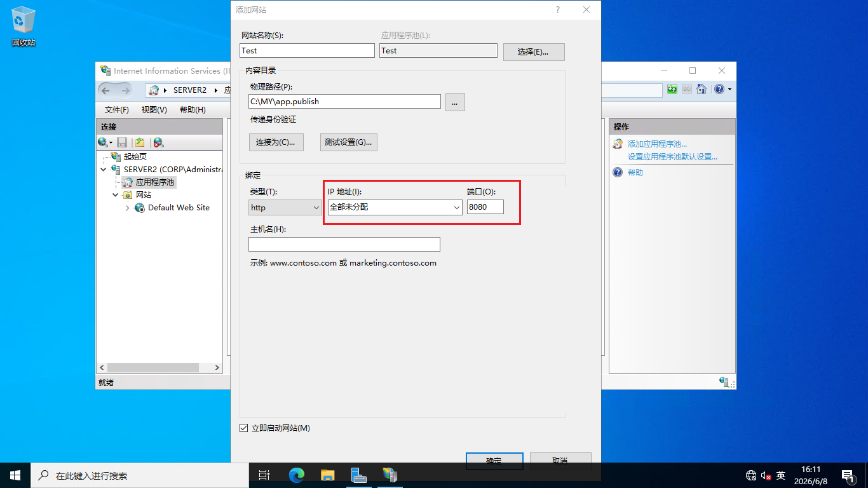Viewport: 868px width, 488px height.
Task: Expand the Default Web Site node
Action: 128,208
